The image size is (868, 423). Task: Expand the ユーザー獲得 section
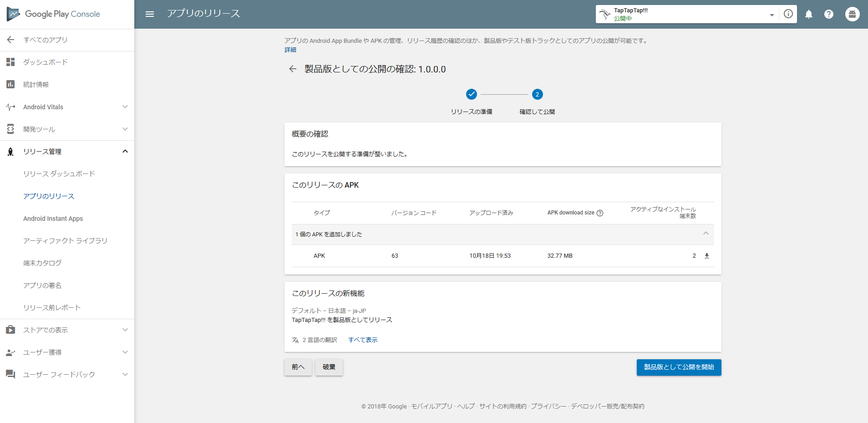coord(125,352)
